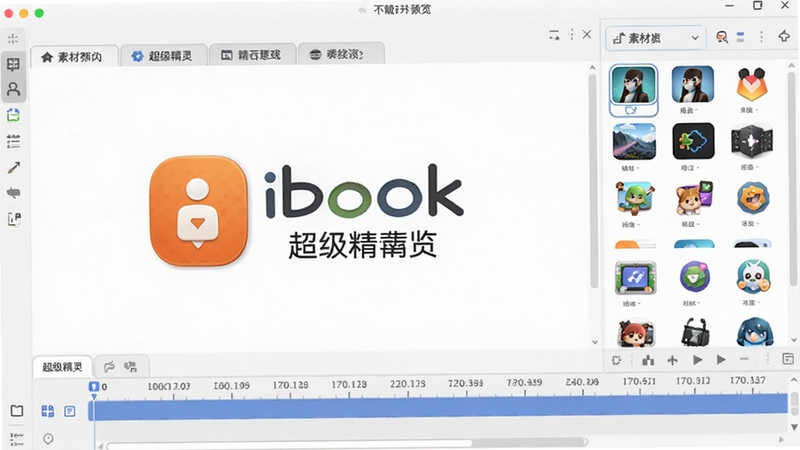
Task: Open the person character panel in sidebar
Action: click(x=13, y=90)
